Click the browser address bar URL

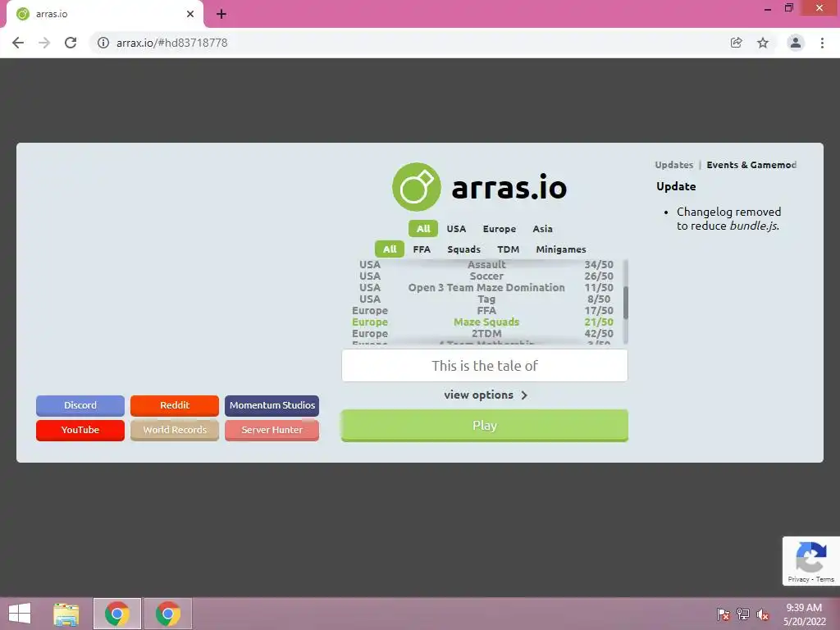(172, 43)
